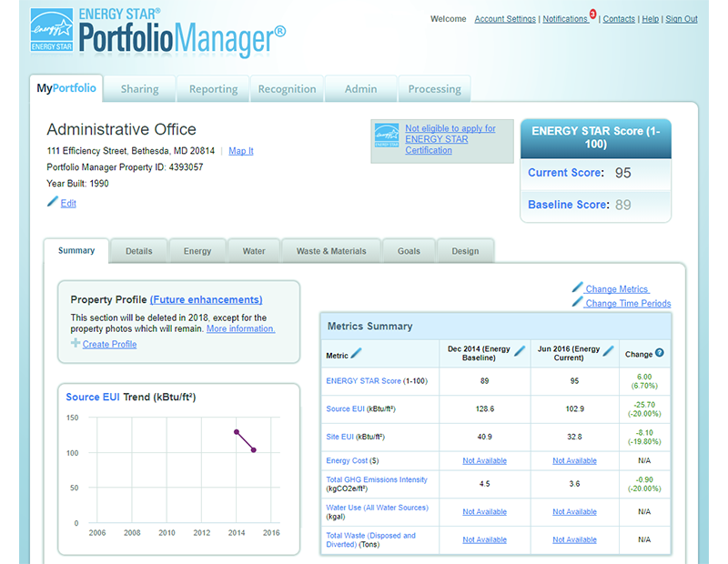Screen dimensions: 728x564
Task: Click the Edit property link
Action: (68, 204)
